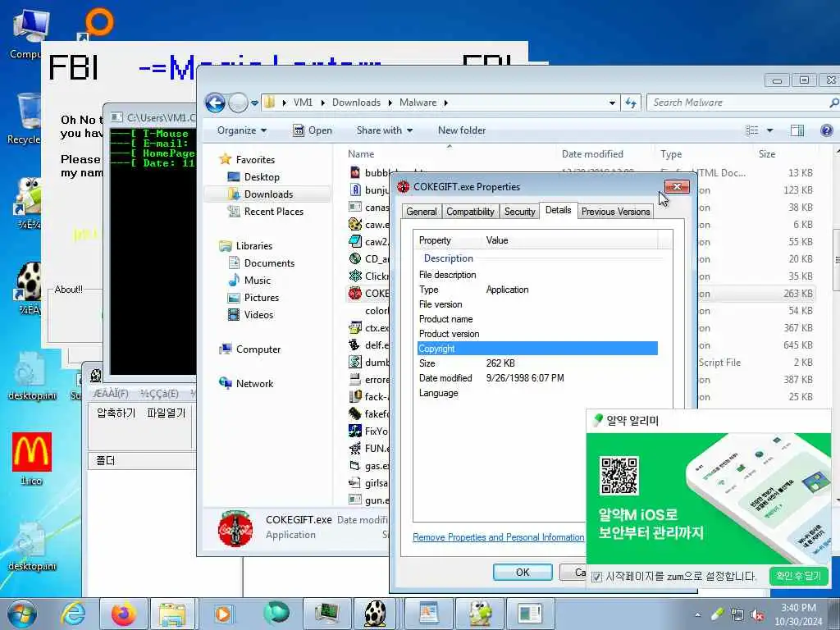Open the Explorer help icon

tap(827, 130)
